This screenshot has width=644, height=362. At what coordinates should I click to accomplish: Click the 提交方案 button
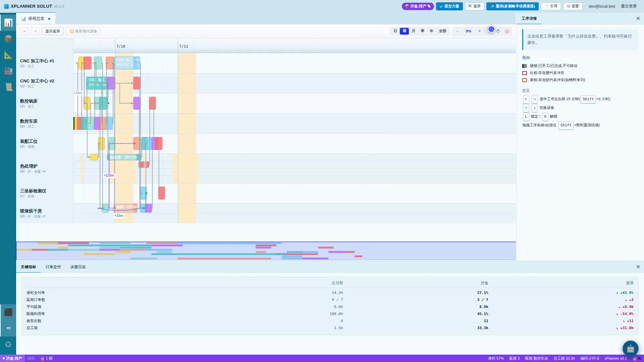(x=449, y=6)
